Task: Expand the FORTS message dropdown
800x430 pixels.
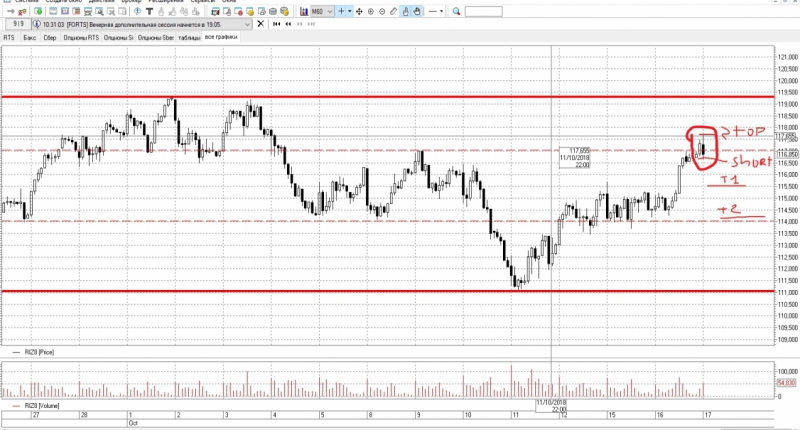Action: (x=247, y=24)
